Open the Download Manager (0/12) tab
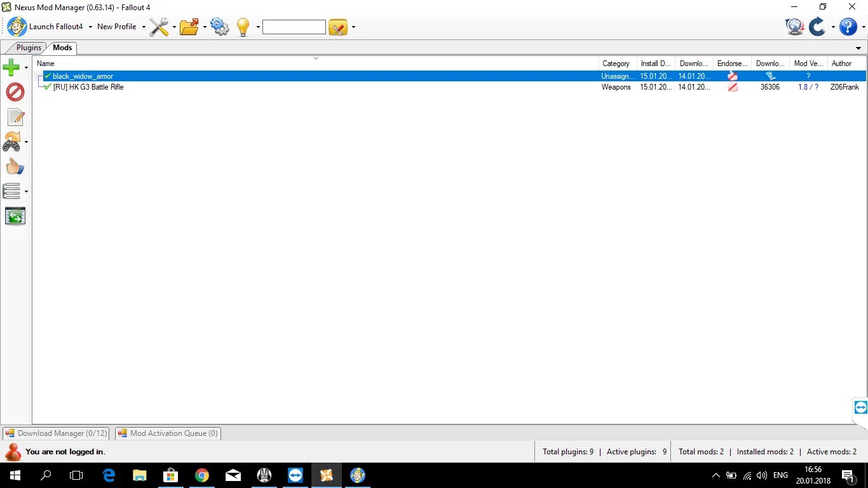The height and width of the screenshot is (488, 868). 56,433
